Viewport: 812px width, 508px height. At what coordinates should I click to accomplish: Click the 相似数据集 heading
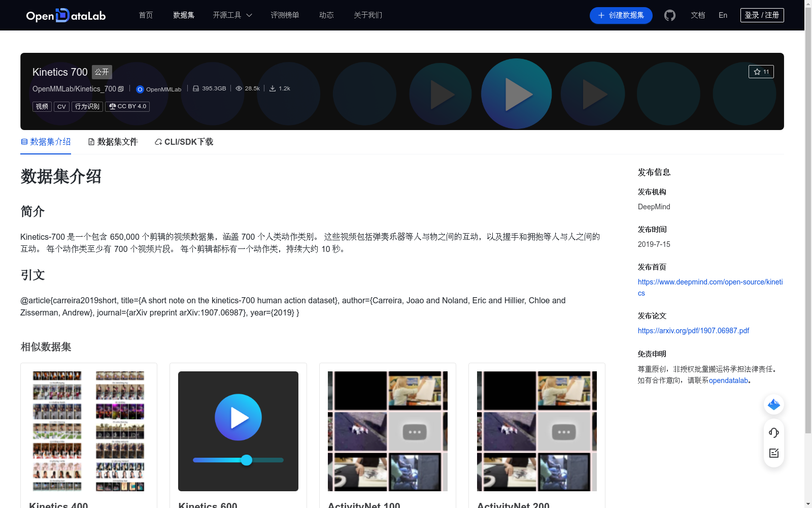(46, 347)
